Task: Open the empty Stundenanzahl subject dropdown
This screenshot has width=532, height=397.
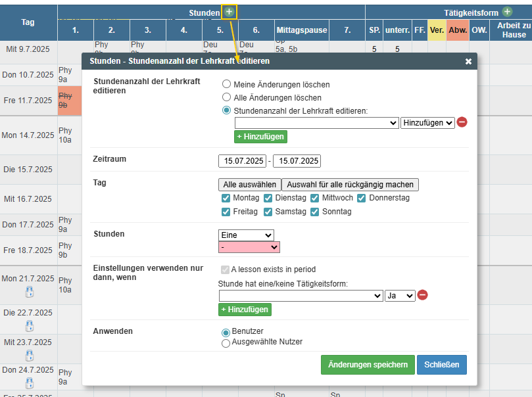Action: pos(317,123)
